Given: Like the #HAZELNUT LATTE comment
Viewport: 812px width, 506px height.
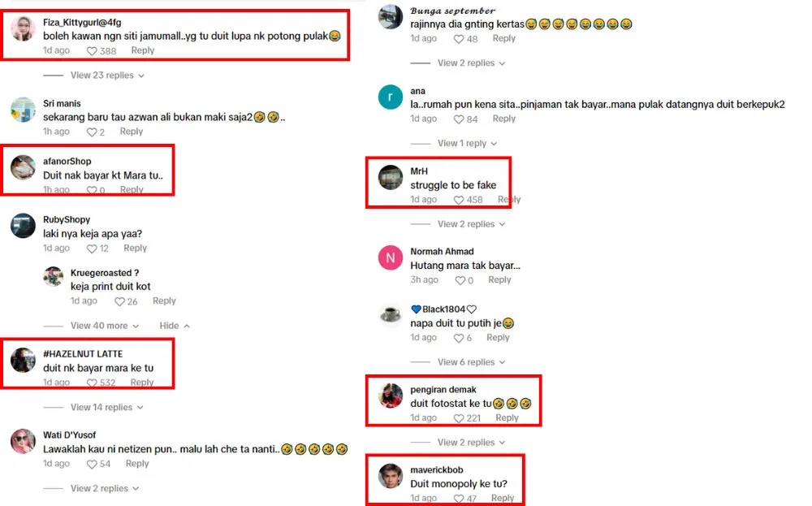Looking at the screenshot, I should tap(92, 383).
